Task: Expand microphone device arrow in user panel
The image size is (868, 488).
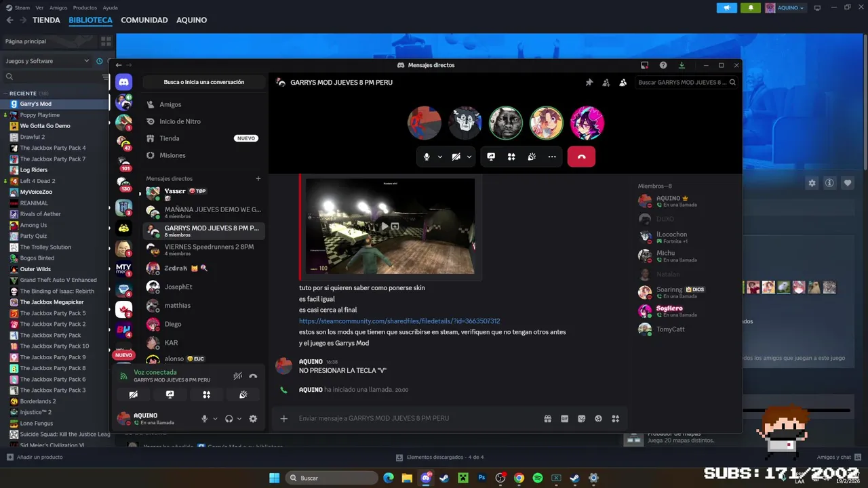Action: point(215,419)
